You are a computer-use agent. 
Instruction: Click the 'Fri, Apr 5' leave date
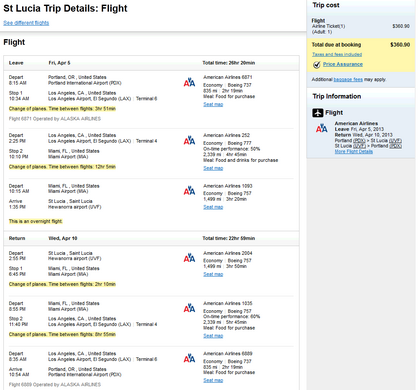59,63
